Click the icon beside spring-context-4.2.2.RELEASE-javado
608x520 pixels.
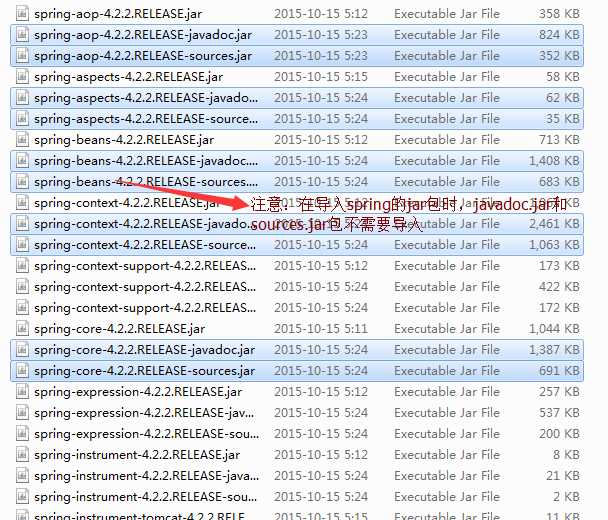(22, 224)
